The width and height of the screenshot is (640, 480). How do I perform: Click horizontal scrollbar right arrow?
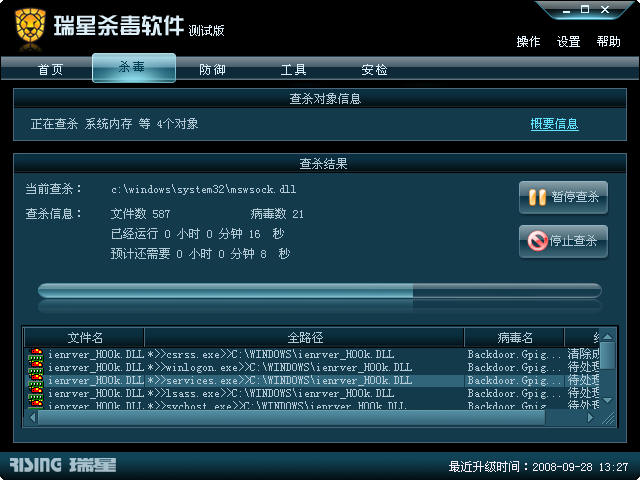point(590,418)
